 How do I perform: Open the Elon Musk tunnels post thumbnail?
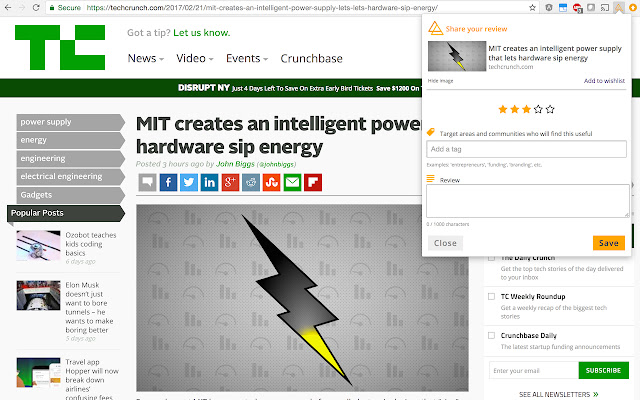(38, 295)
